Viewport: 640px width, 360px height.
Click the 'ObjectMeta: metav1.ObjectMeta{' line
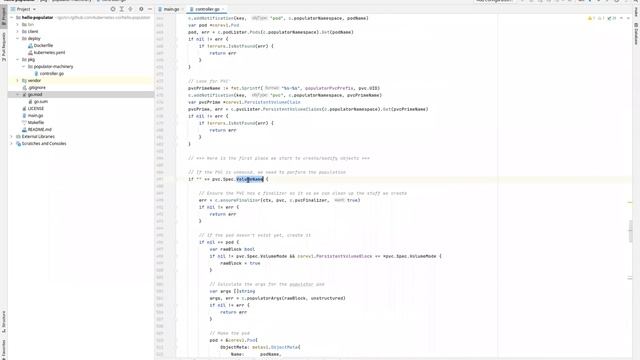(260, 347)
